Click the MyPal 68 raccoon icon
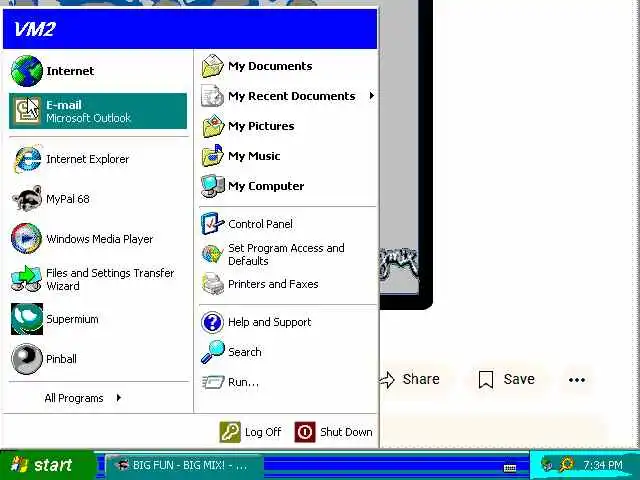640x480 pixels. pyautogui.click(x=27, y=199)
